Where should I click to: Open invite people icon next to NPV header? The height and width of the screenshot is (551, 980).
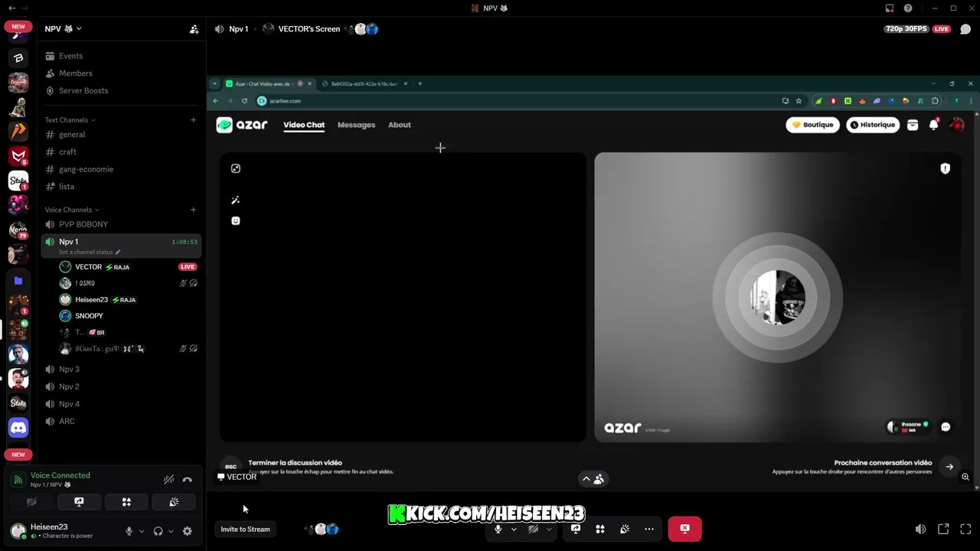coord(194,29)
